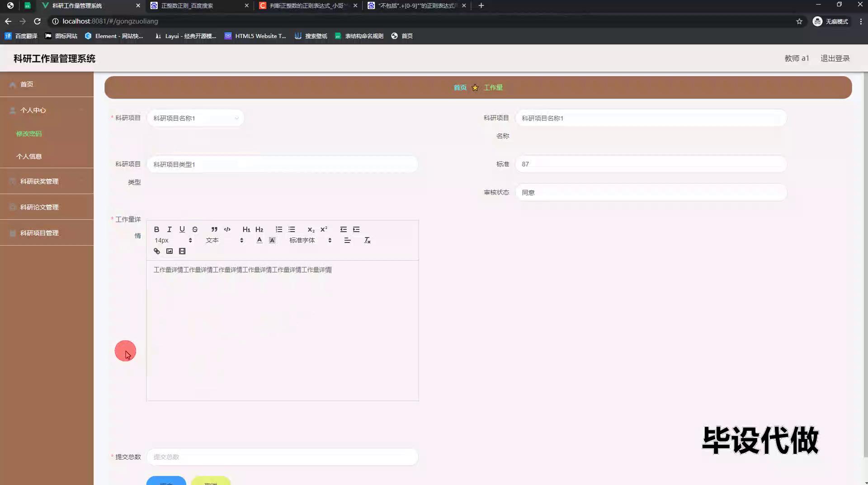Apply the H1 heading style

(x=246, y=229)
